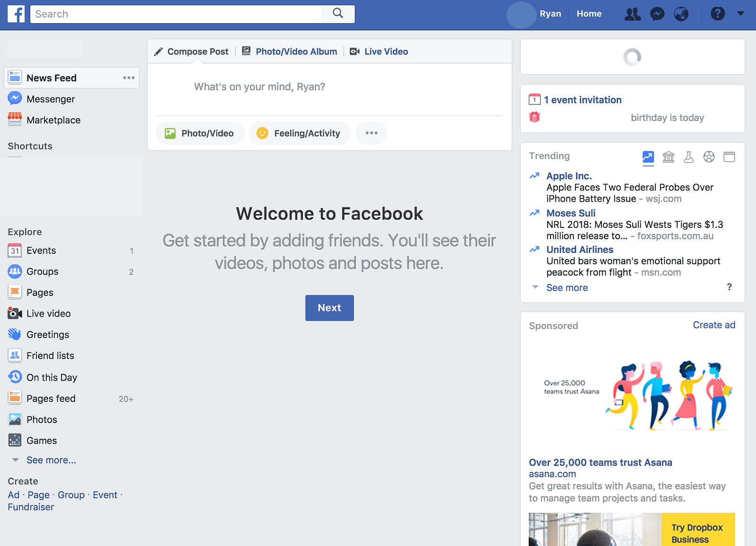Click the trending help question mark

click(729, 287)
